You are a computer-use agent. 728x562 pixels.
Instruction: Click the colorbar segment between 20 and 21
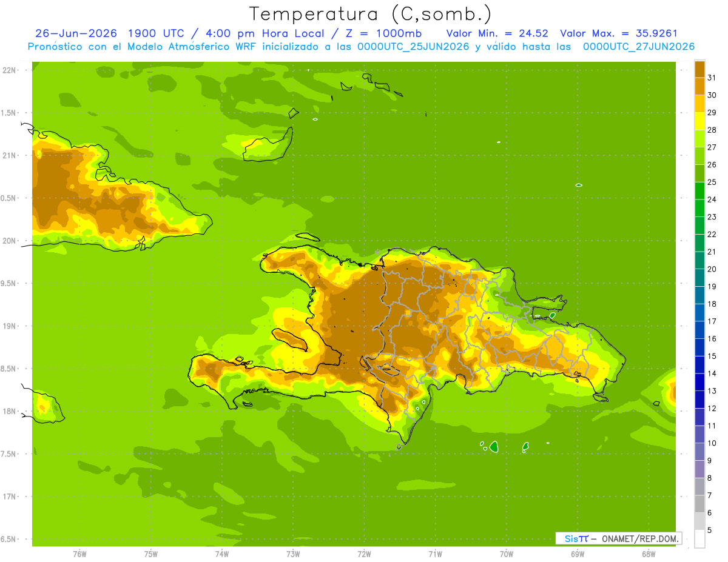699,260
